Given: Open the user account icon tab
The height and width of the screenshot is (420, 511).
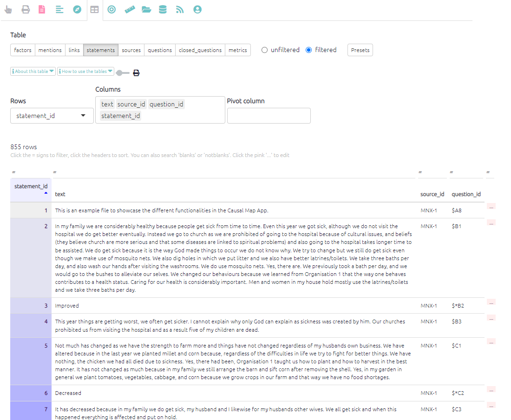Looking at the screenshot, I should (197, 9).
